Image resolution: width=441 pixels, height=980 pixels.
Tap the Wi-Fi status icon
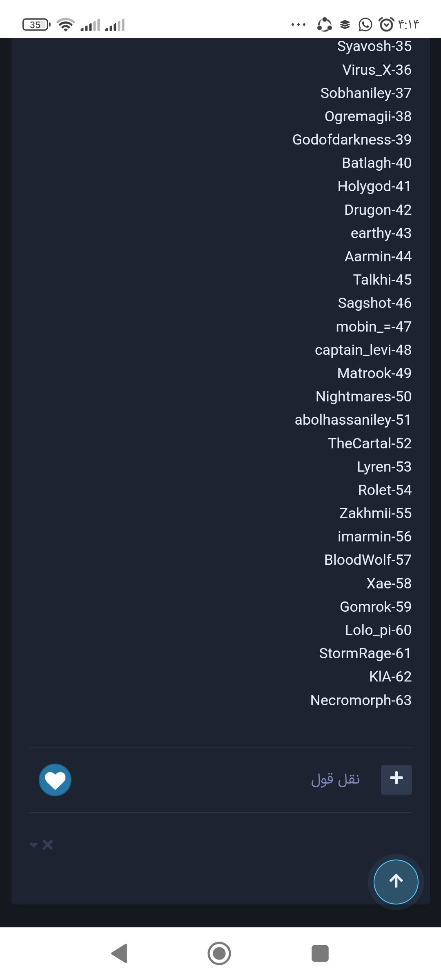click(65, 25)
